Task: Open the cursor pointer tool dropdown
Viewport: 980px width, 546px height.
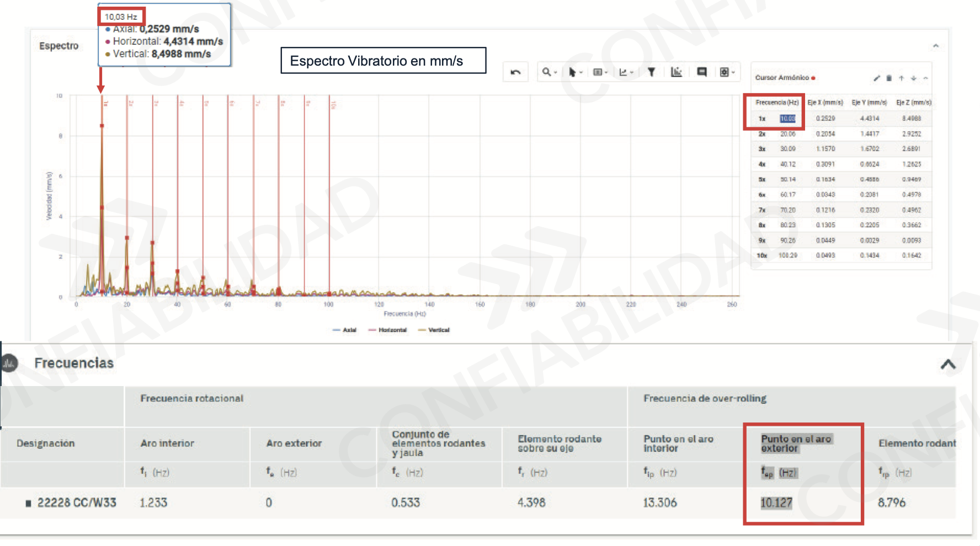Action: (576, 72)
